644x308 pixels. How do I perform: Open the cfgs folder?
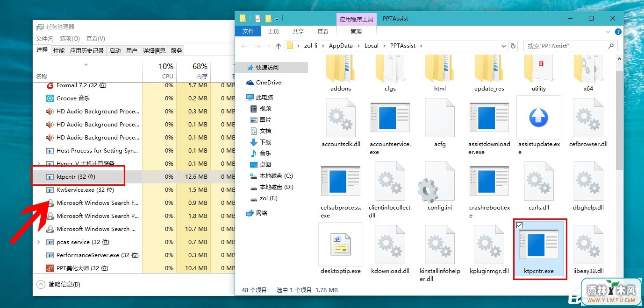coord(390,69)
